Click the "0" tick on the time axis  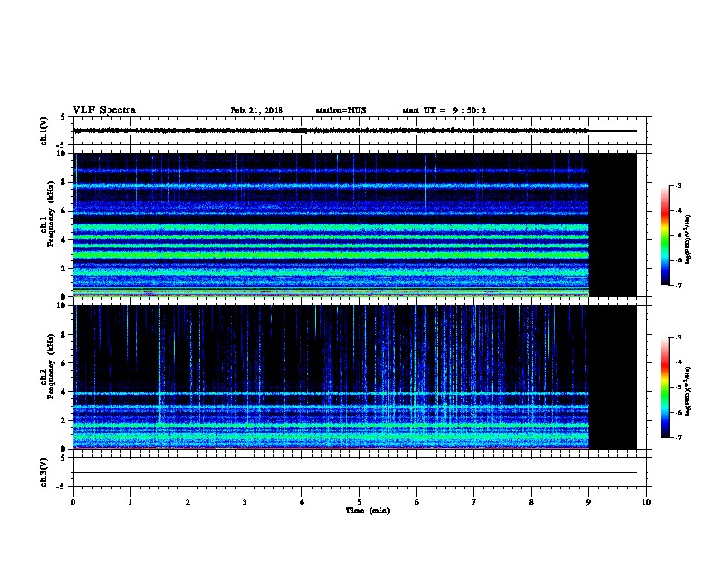(x=73, y=502)
